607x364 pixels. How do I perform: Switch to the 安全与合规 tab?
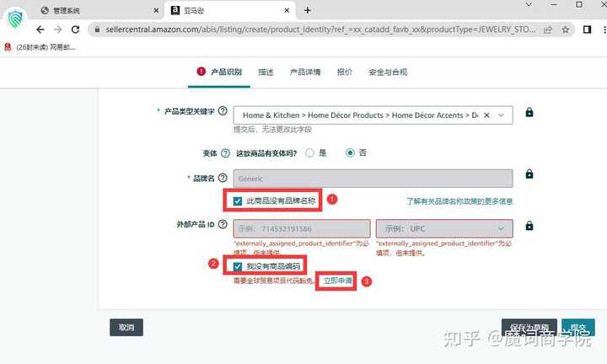coord(388,72)
